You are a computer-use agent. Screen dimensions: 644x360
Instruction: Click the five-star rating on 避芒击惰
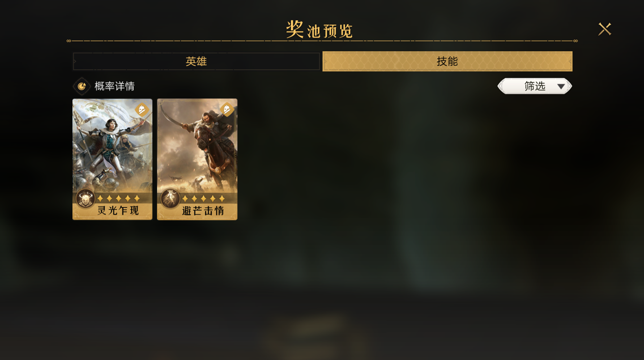tap(203, 199)
